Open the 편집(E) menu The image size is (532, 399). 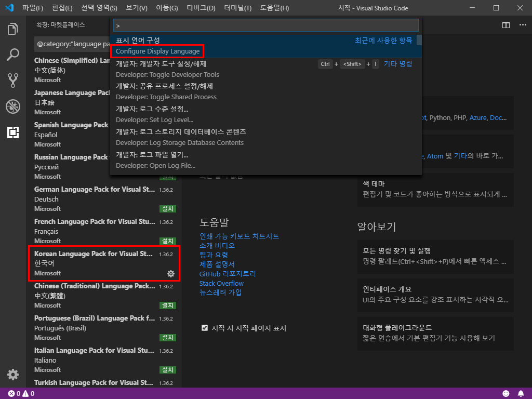pyautogui.click(x=62, y=8)
